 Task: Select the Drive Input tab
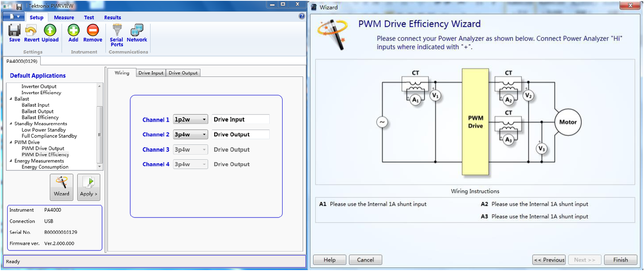click(151, 73)
